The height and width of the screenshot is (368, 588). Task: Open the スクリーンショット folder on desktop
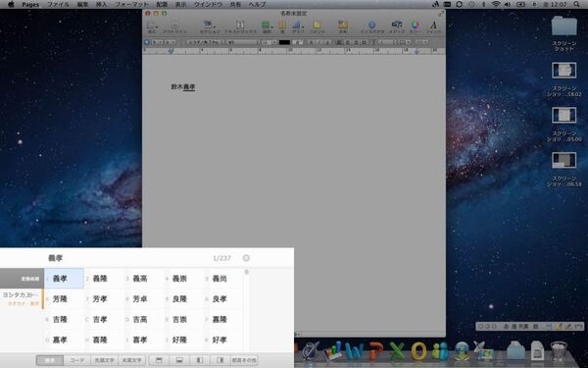pos(564,33)
